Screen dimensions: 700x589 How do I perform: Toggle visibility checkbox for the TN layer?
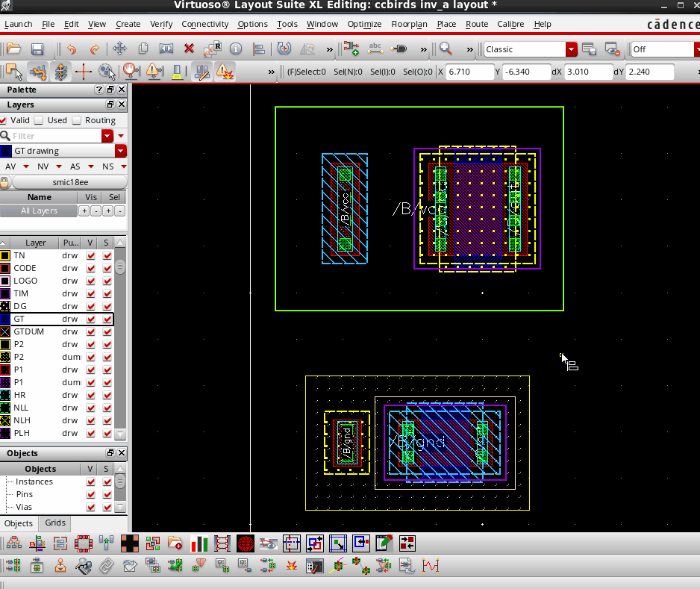click(91, 255)
